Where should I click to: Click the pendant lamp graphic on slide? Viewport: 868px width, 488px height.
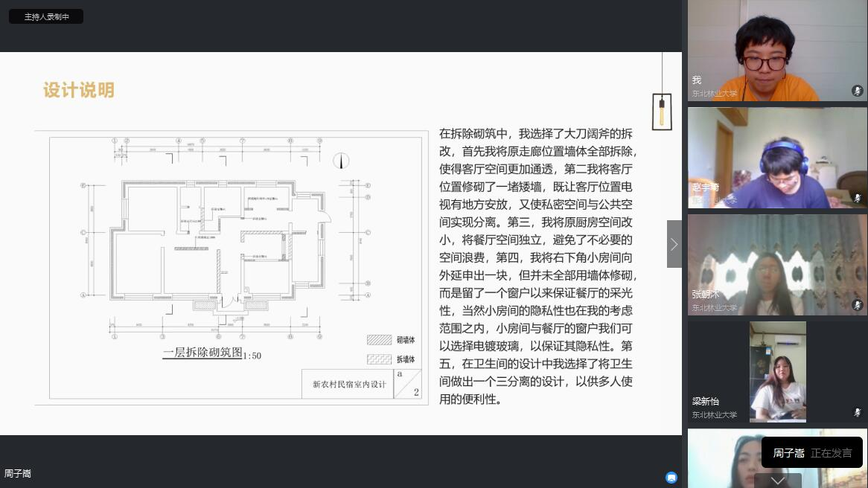point(661,110)
